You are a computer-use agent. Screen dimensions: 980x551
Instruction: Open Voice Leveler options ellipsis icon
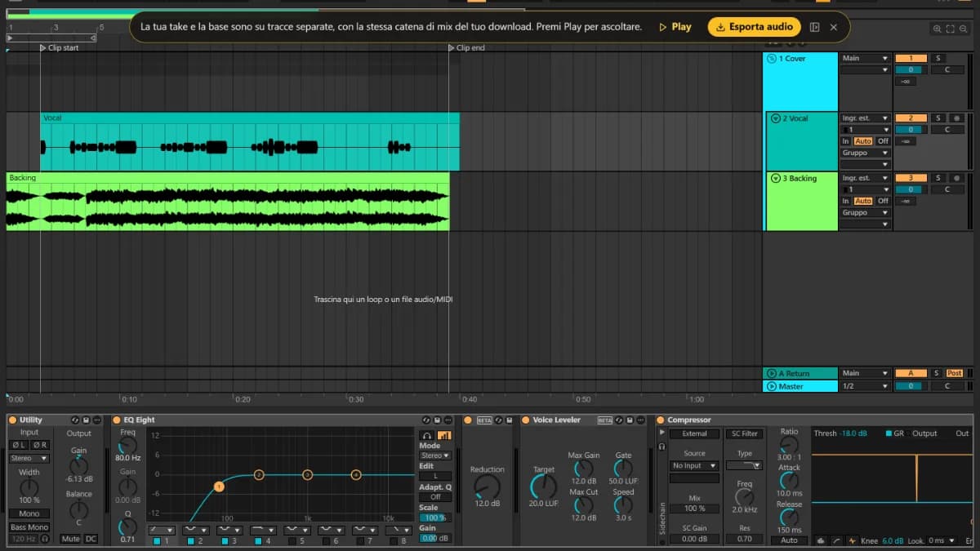(x=641, y=420)
